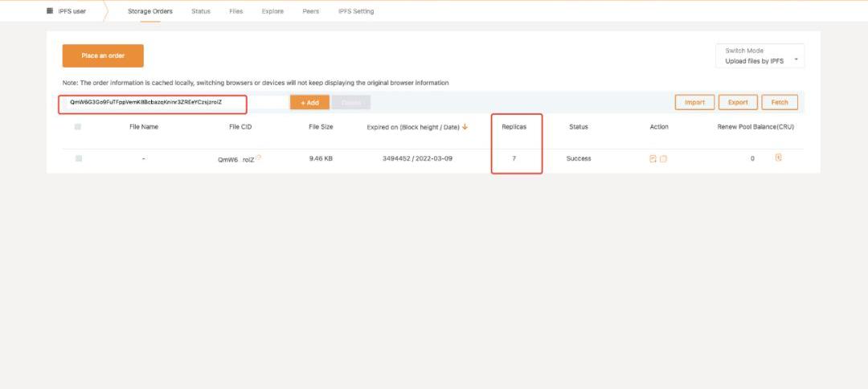This screenshot has height=389, width=868.
Task: Open the Switch Mode dropdown
Action: [759, 56]
